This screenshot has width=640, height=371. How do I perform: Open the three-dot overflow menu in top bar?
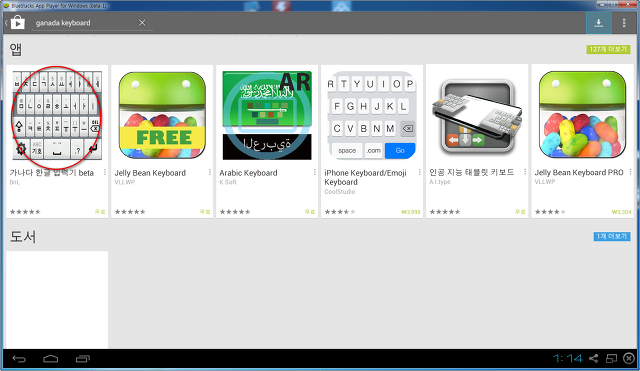click(624, 23)
